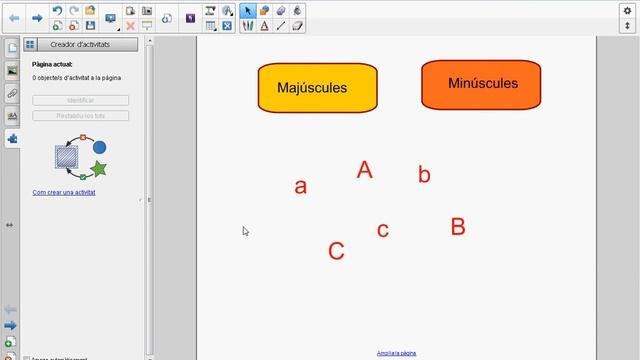Select the lowercase red letter b
Screen dimensions: 640x360
424,174
